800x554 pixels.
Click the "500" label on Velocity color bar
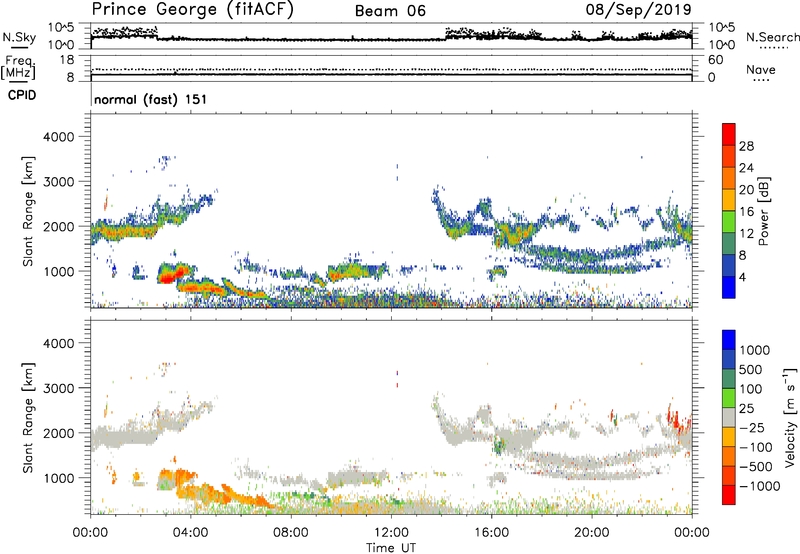(751, 369)
